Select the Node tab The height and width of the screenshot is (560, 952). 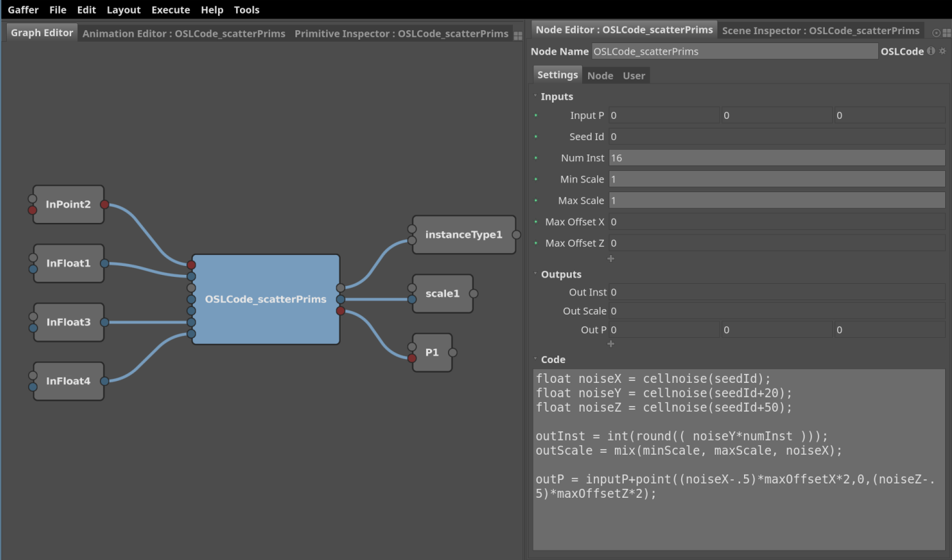click(x=600, y=76)
